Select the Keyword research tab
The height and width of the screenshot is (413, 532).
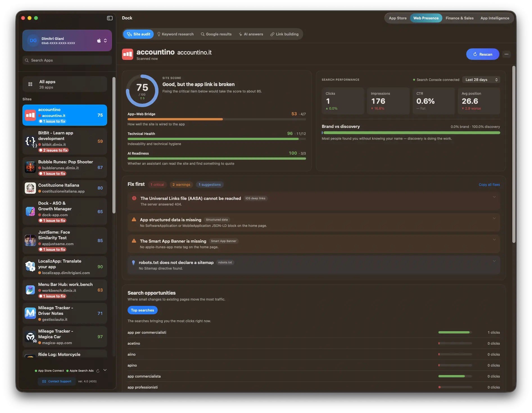click(175, 34)
